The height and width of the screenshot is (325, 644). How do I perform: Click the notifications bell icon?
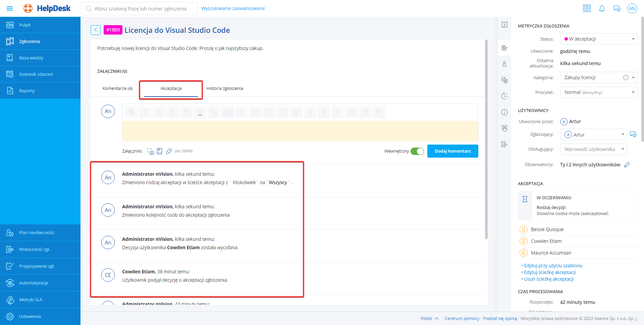(x=602, y=8)
